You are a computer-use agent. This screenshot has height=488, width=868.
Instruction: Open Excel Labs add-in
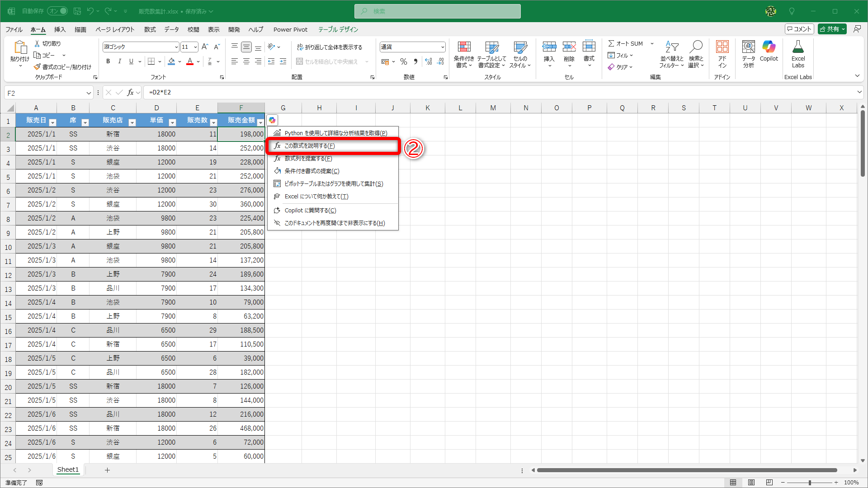click(x=798, y=54)
